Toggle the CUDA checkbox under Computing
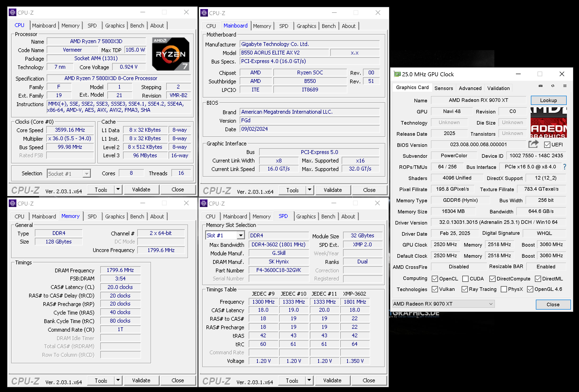This screenshot has width=579, height=392. 465,279
